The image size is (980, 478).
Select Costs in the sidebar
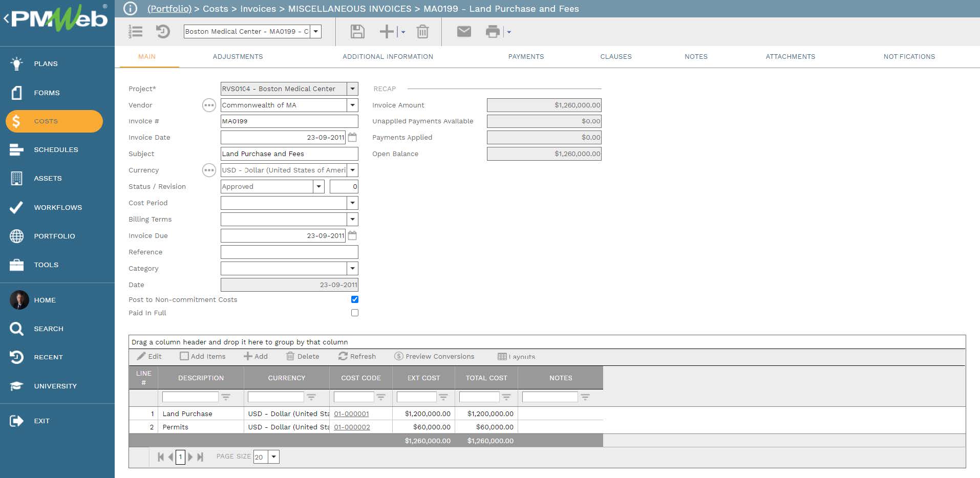tap(54, 121)
